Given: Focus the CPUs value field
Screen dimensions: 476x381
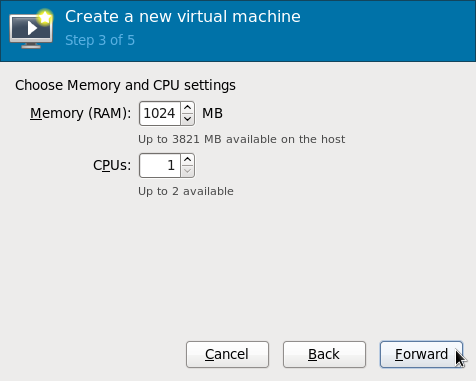Looking at the screenshot, I should [160, 165].
